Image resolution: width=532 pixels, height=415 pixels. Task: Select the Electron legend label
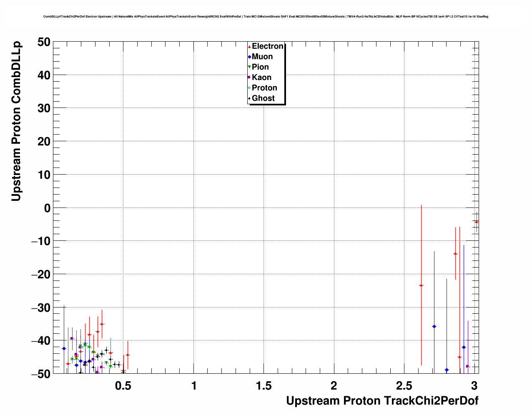pyautogui.click(x=267, y=46)
